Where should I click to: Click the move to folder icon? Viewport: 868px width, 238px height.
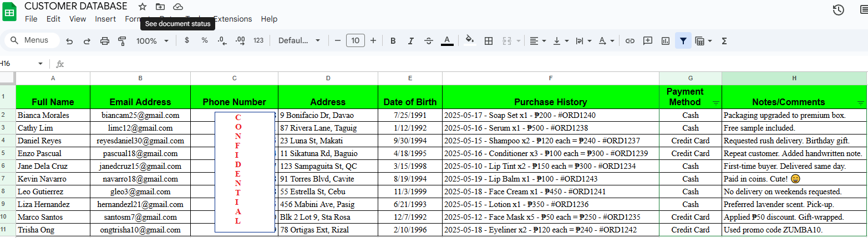(160, 7)
